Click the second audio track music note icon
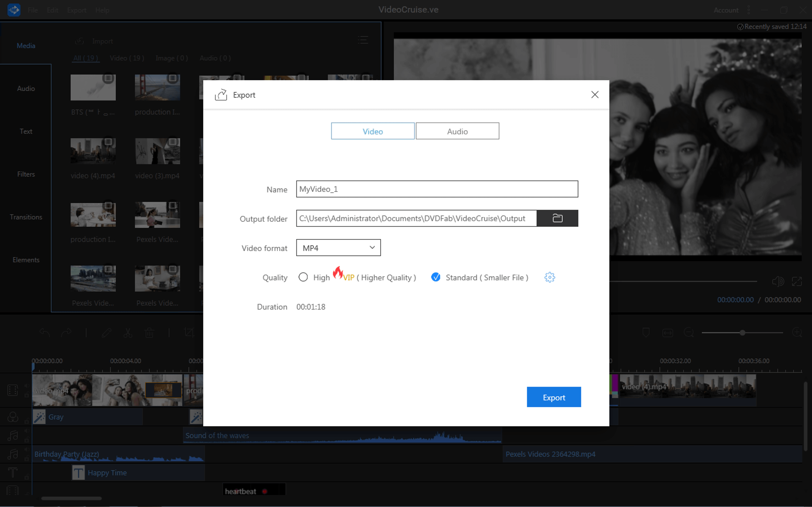 pyautogui.click(x=13, y=454)
